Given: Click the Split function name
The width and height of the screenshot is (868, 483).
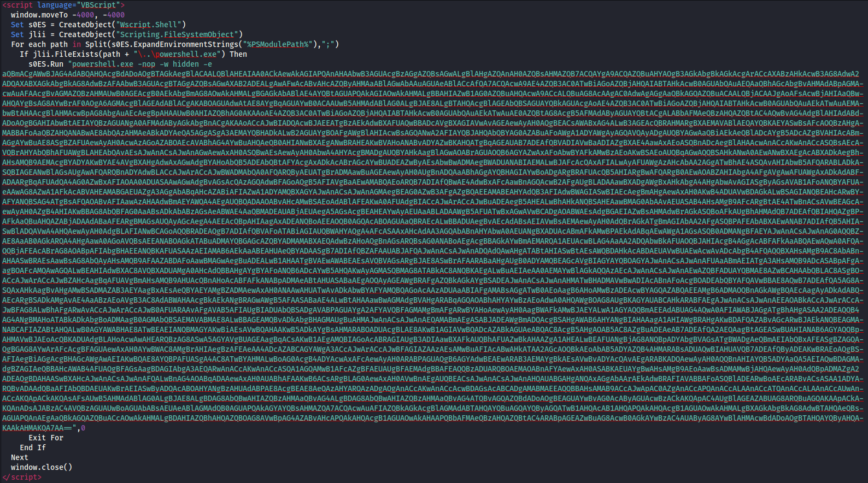Looking at the screenshot, I should tap(96, 45).
